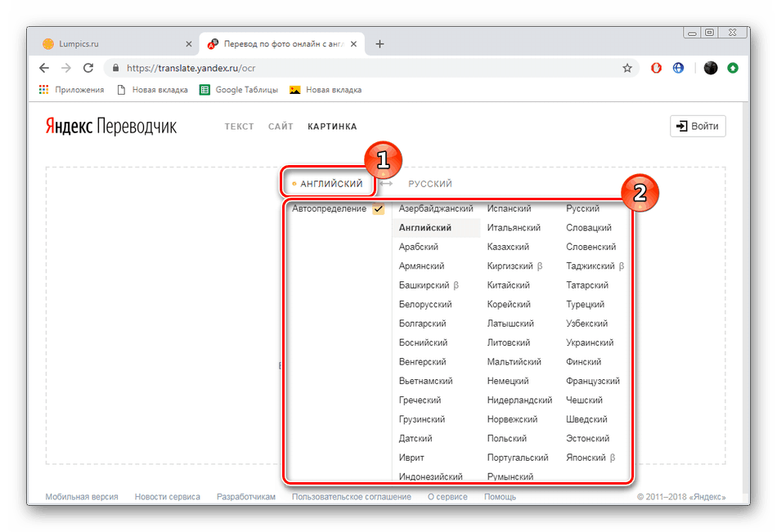
Task: Choose Португальский language
Action: [518, 458]
